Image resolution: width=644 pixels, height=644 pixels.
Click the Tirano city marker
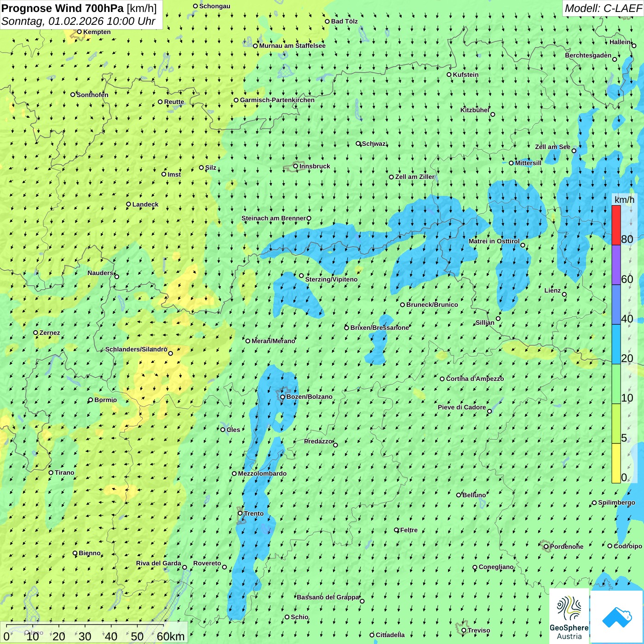click(x=51, y=472)
